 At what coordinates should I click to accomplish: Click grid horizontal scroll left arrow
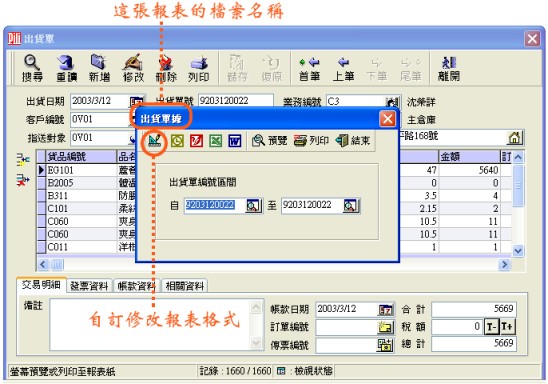tap(43, 265)
